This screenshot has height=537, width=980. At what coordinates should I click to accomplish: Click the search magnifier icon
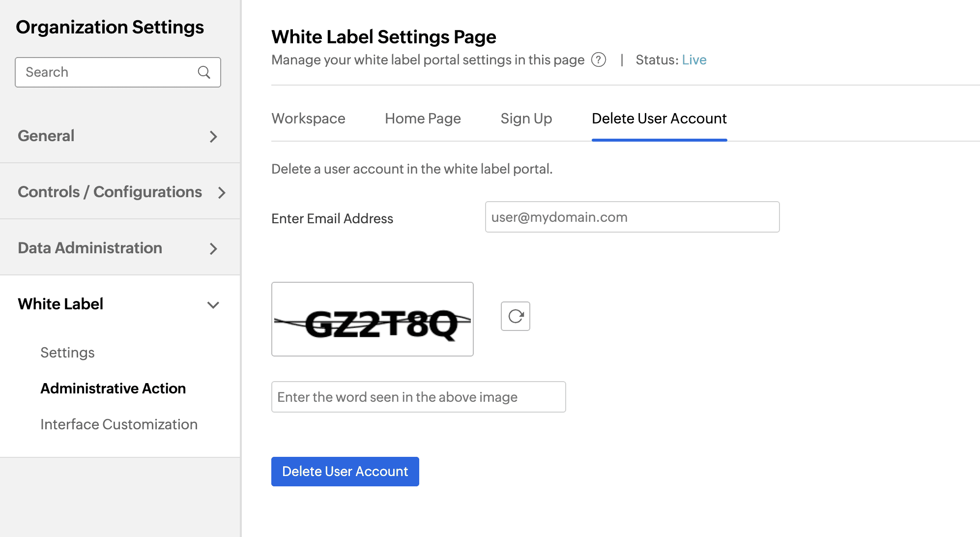pyautogui.click(x=204, y=72)
